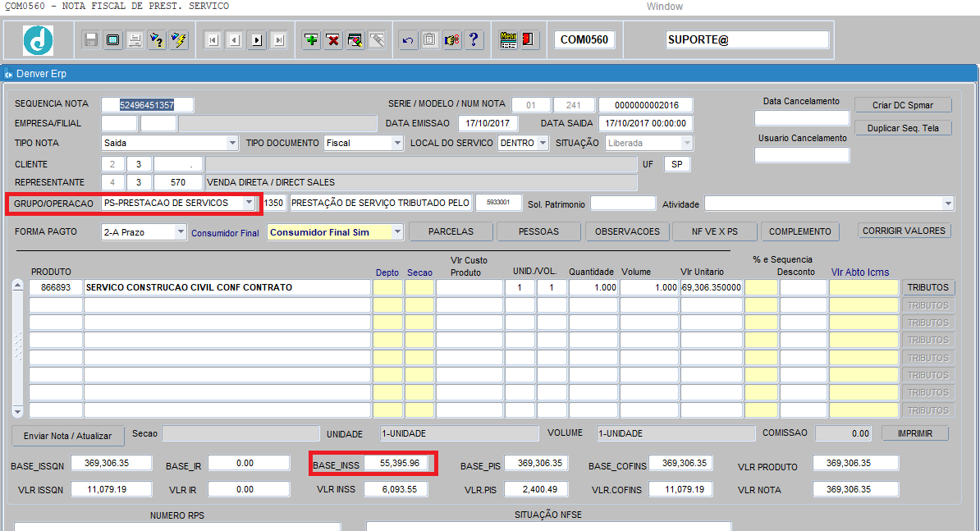This screenshot has width=980, height=531.
Task: Click the NUM NOTA field 0000000002016
Action: (646, 105)
